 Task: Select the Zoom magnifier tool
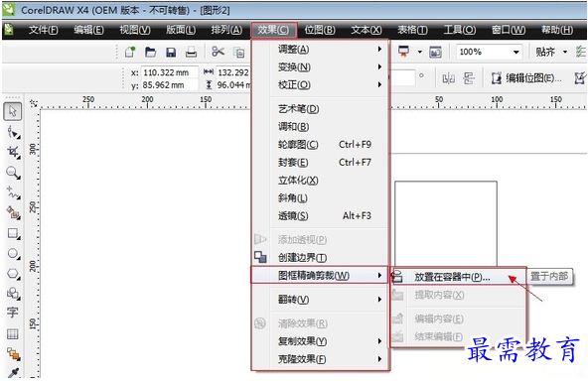tap(14, 173)
